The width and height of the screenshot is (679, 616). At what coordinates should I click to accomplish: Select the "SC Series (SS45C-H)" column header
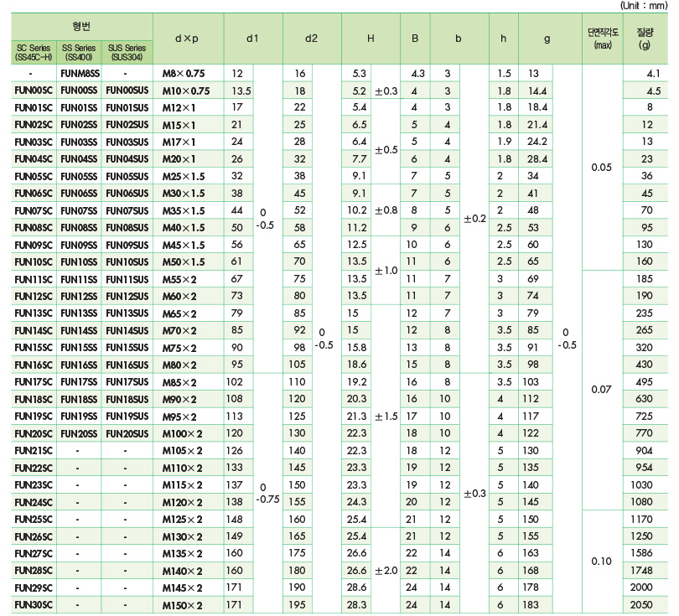pyautogui.click(x=34, y=52)
